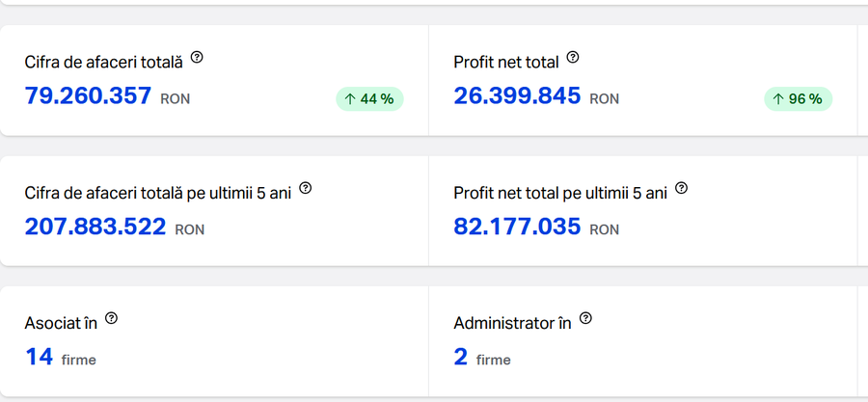Click question mark icon beside Asociat în
Screen dimensions: 868x402
pyautogui.click(x=111, y=318)
